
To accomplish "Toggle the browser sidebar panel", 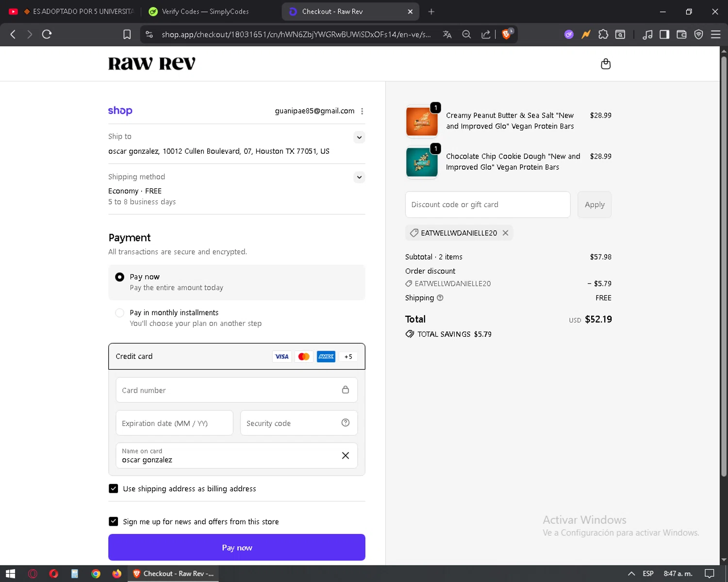I will coord(664,34).
